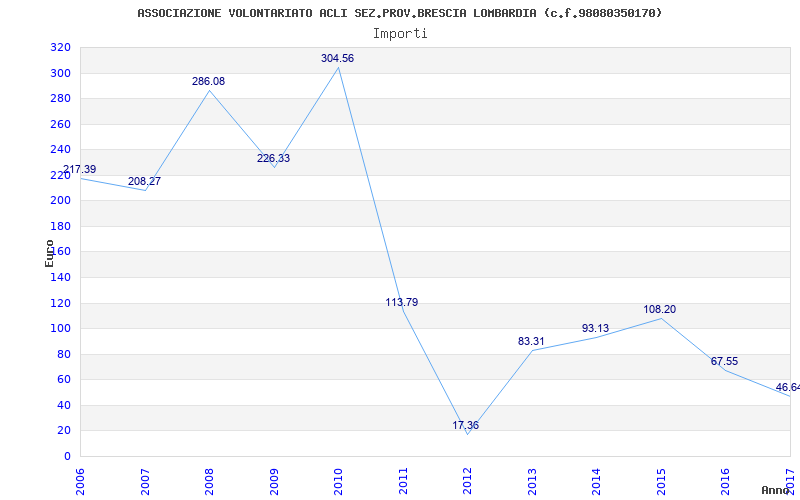Image resolution: width=800 pixels, height=500 pixels.
Task: Click the 80 y-axis tick label
Action: point(64,355)
